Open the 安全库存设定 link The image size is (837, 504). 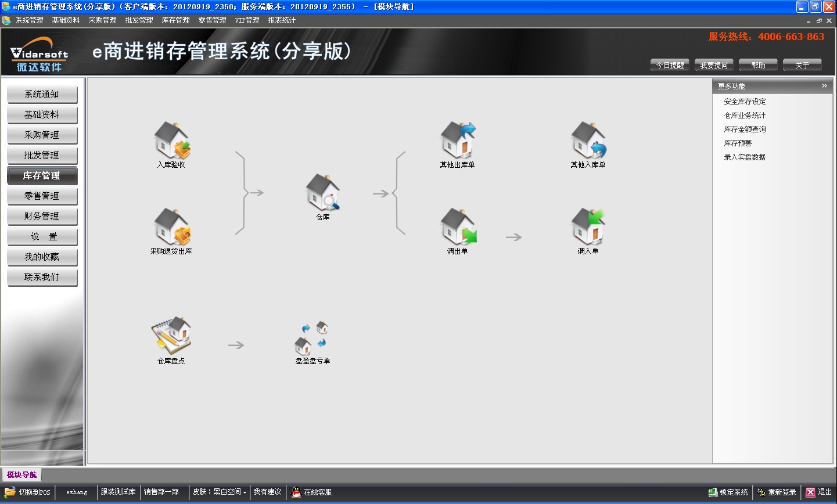point(745,102)
